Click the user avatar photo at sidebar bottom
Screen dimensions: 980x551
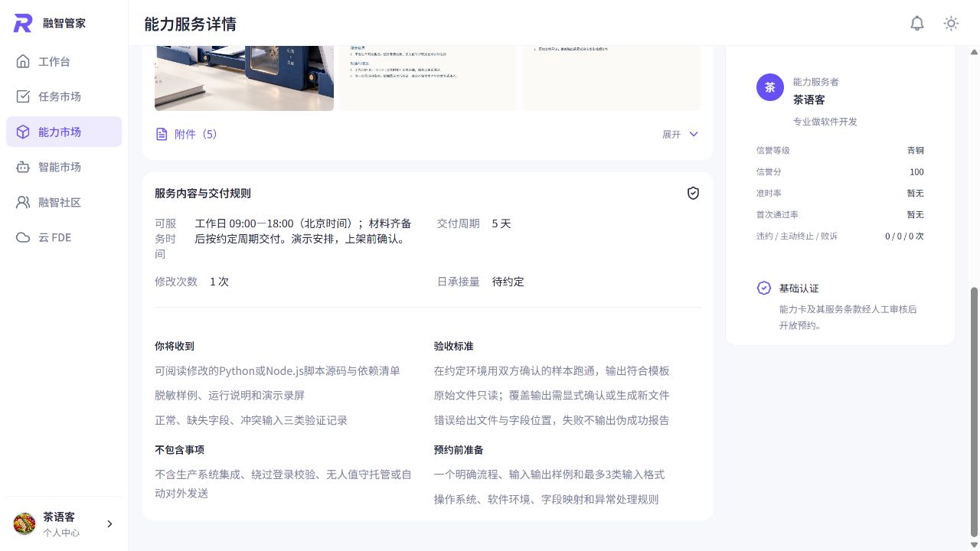[x=24, y=523]
